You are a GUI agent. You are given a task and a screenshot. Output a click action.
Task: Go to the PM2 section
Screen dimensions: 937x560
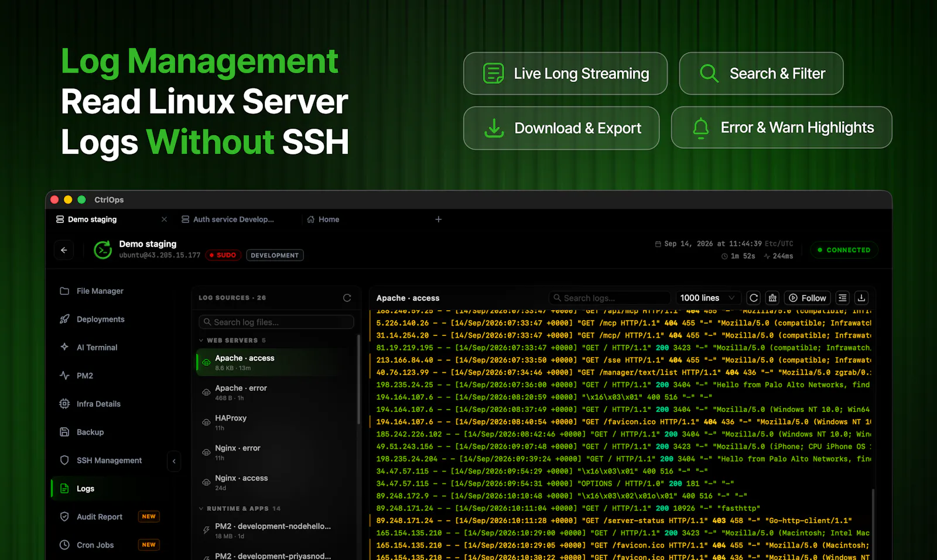(x=77, y=376)
